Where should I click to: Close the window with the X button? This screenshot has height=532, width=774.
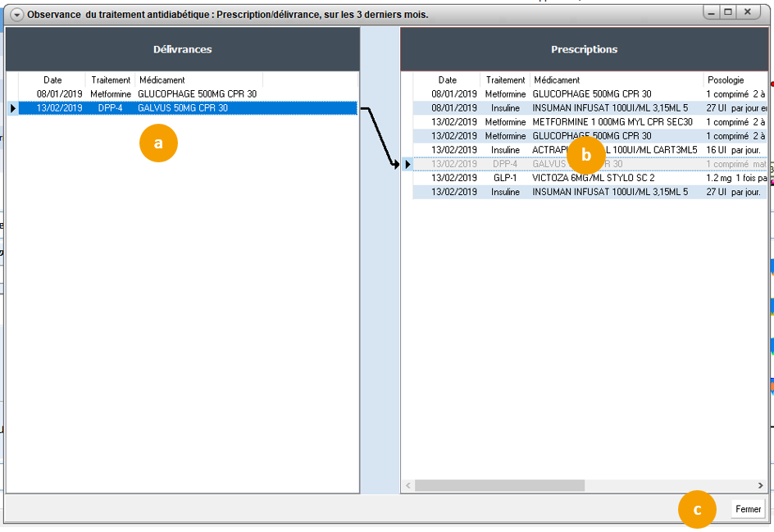747,12
